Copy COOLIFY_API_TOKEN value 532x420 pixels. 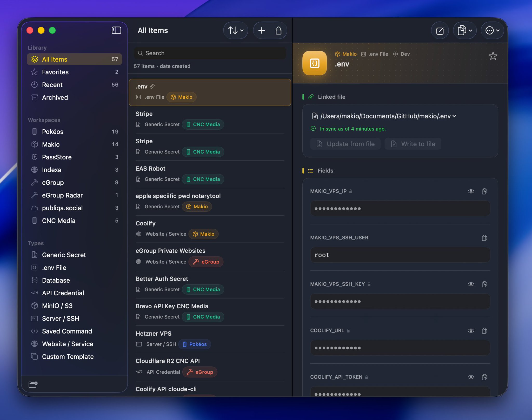click(x=484, y=377)
